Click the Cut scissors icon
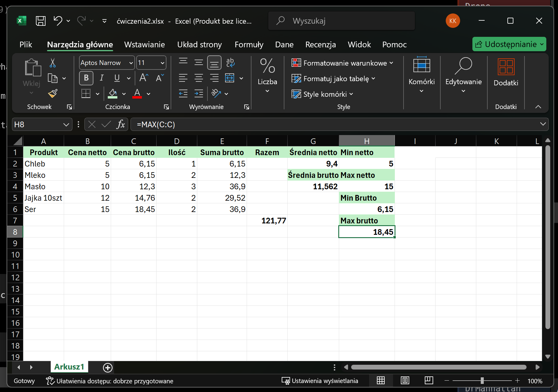The height and width of the screenshot is (392, 558). click(53, 63)
